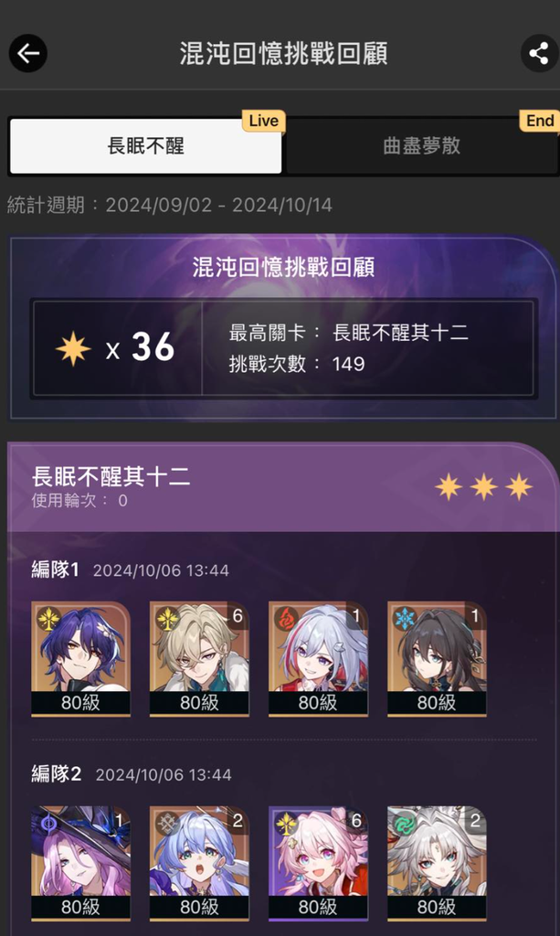This screenshot has width=560, height=936.
Task: Tap the fire element icon on third character
Action: 286,619
